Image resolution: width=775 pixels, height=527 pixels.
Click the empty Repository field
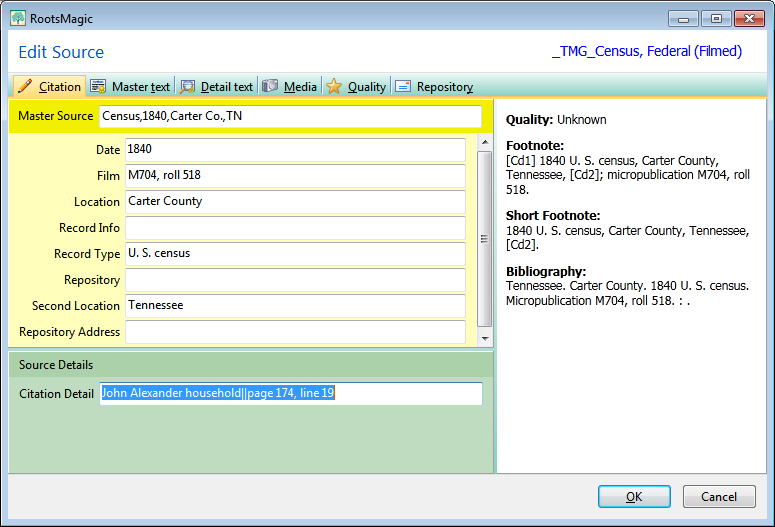[295, 280]
